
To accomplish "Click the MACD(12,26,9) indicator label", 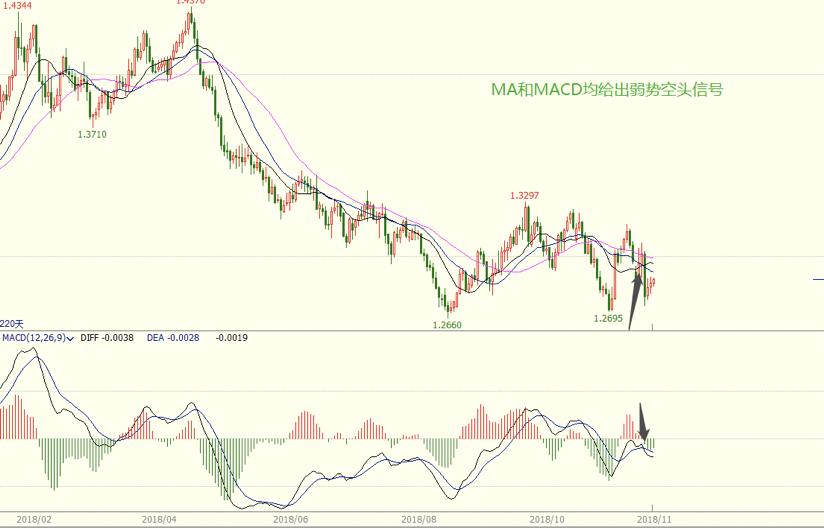I will tap(34, 338).
